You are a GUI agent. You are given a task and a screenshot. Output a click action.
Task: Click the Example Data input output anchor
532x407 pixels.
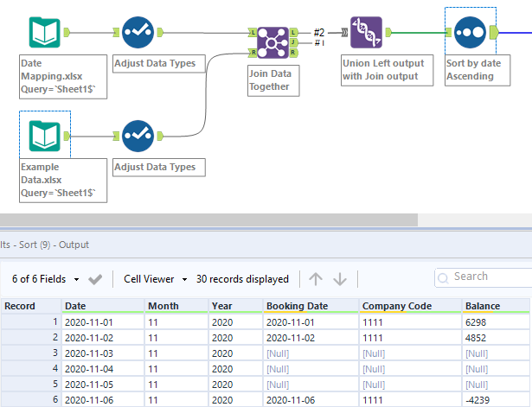point(67,136)
